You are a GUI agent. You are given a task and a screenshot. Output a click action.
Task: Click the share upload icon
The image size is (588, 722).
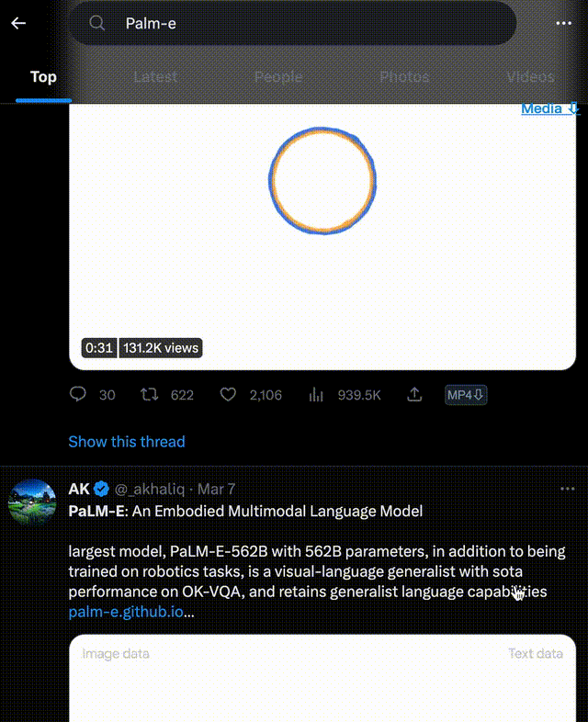415,395
